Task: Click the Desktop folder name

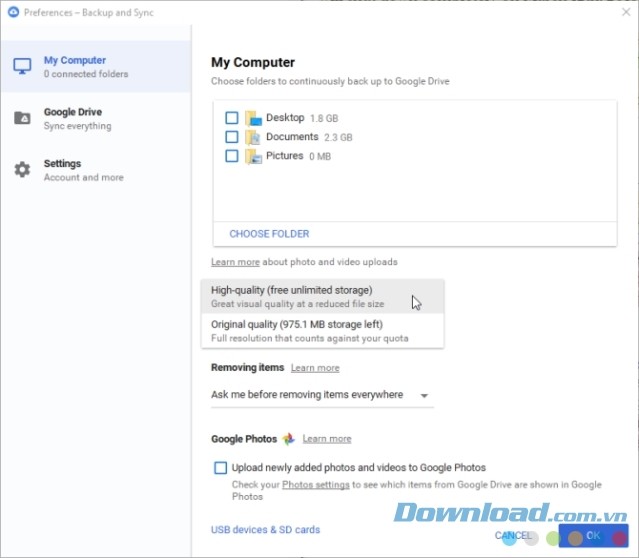Action: pos(285,117)
